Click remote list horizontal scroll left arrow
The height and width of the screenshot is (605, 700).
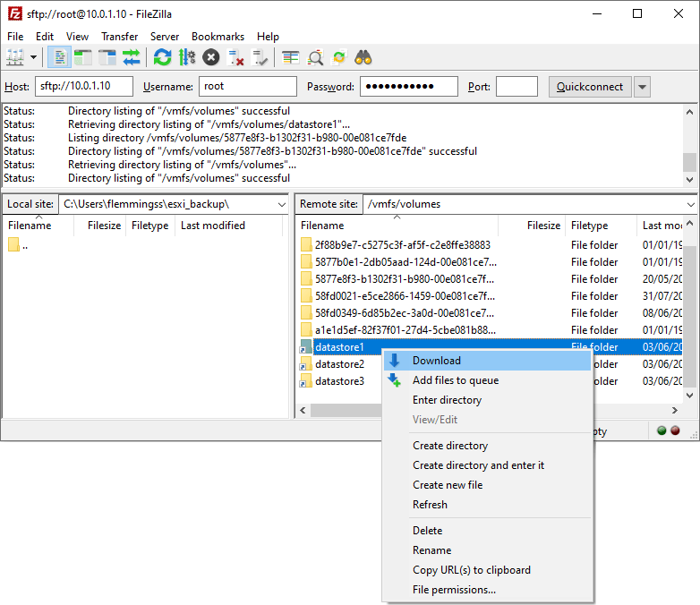[x=303, y=410]
